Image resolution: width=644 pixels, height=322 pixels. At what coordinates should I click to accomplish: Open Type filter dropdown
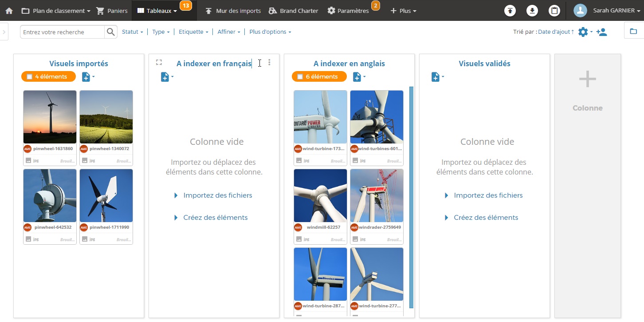pyautogui.click(x=161, y=32)
